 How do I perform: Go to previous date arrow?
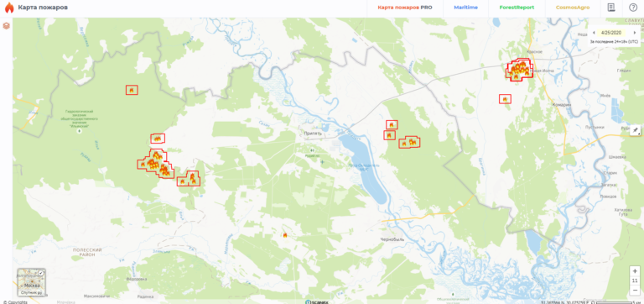coord(594,33)
